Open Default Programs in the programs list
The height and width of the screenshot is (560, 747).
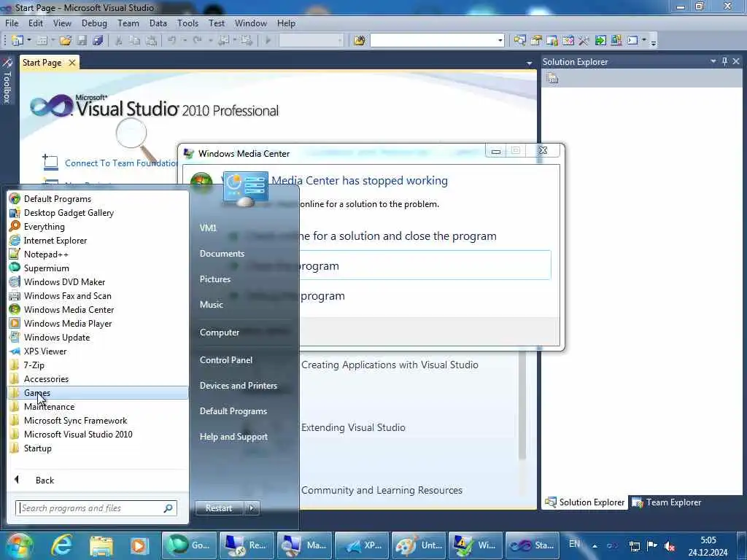tap(98, 198)
